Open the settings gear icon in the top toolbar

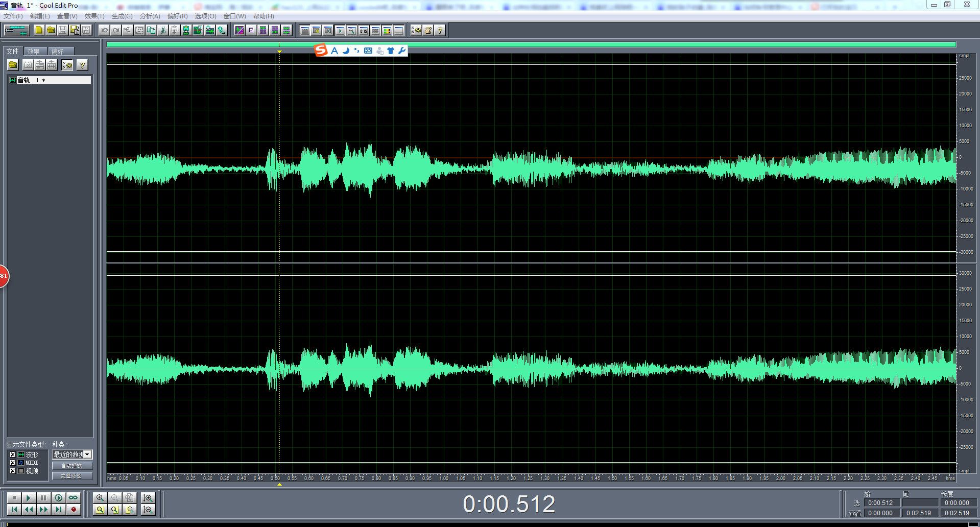[416, 30]
